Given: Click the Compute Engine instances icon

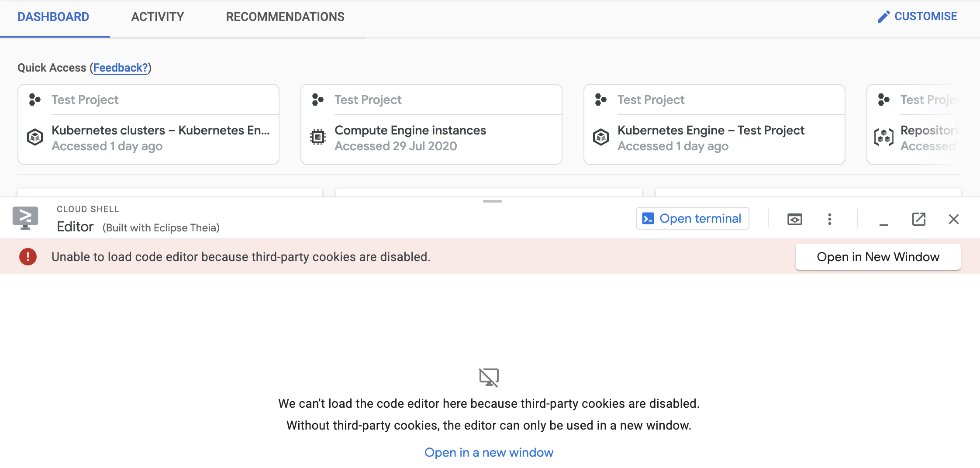Looking at the screenshot, I should [x=318, y=137].
